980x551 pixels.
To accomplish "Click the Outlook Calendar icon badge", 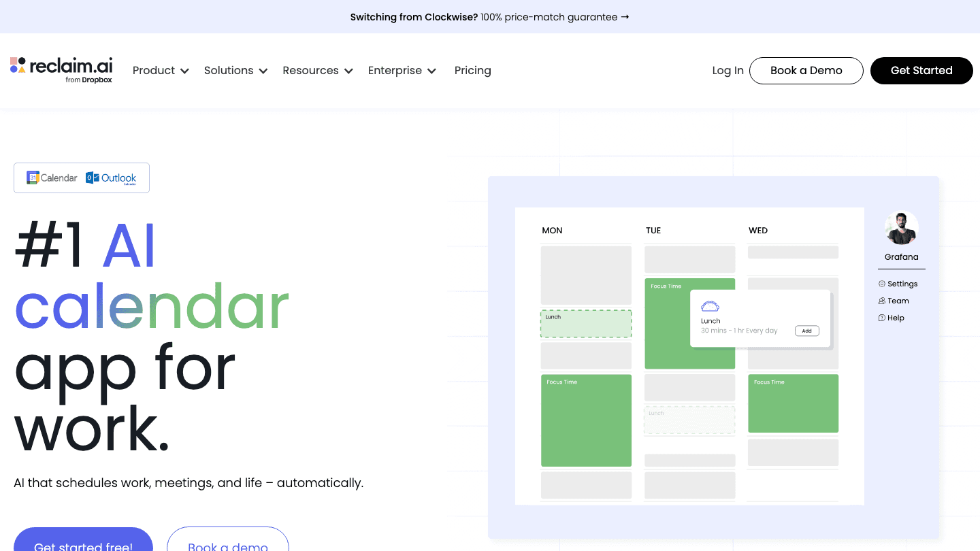I will (x=111, y=178).
